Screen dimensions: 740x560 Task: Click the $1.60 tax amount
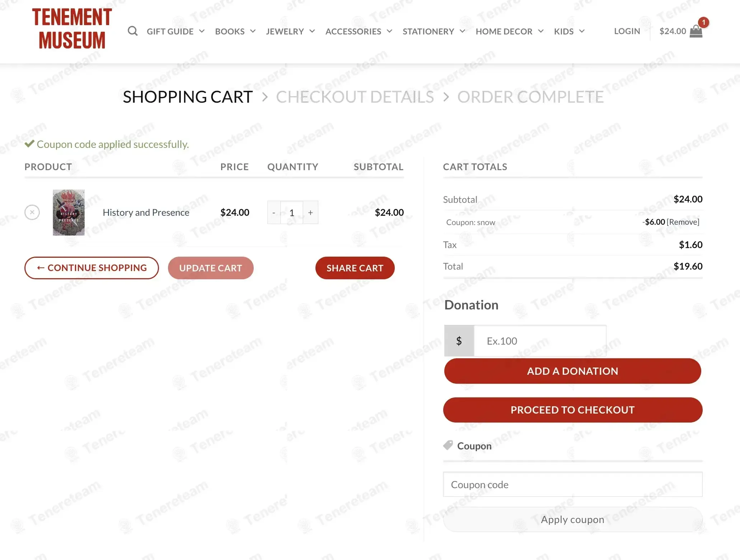(690, 245)
